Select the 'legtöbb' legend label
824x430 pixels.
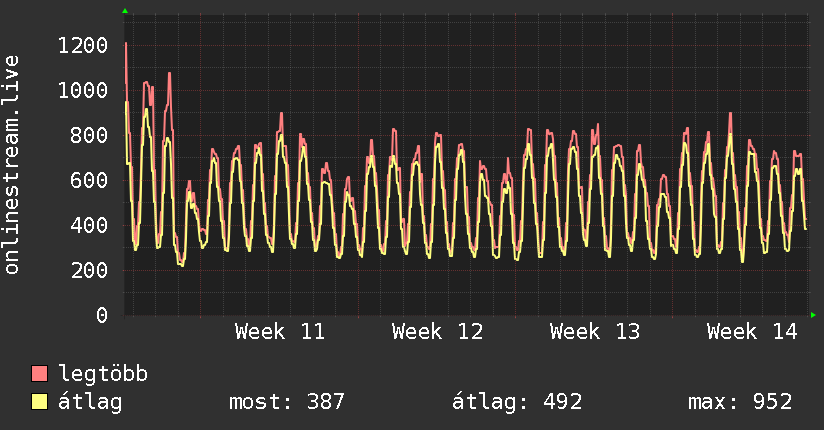103,374
